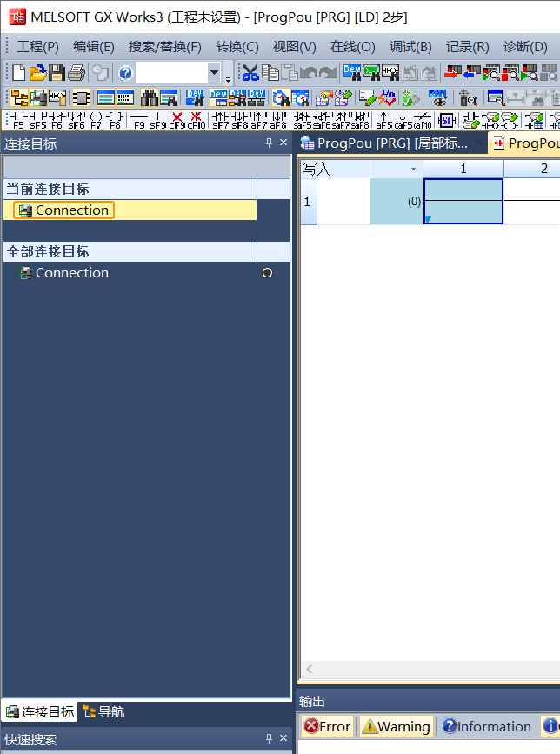Select Connection under 全部连接目标
Image resolution: width=560 pixels, height=754 pixels.
[64, 273]
